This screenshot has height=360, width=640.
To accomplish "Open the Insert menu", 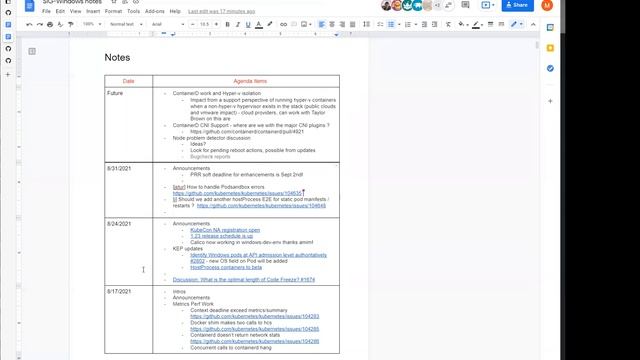I will click(x=93, y=11).
